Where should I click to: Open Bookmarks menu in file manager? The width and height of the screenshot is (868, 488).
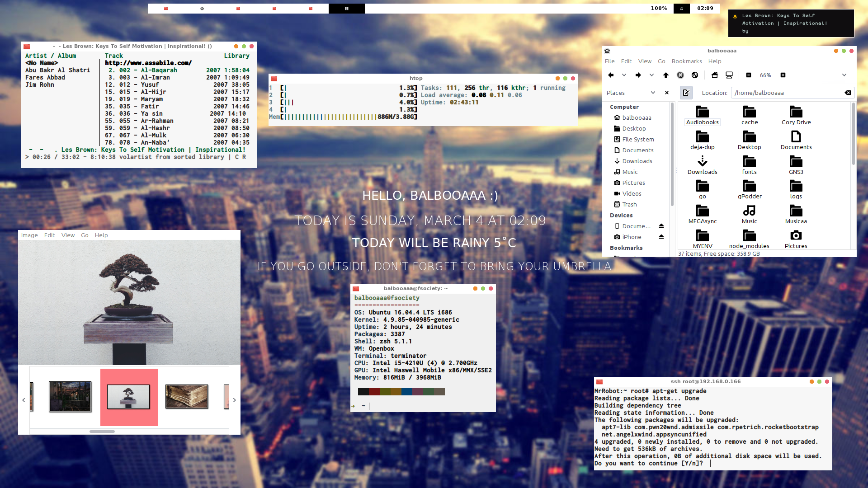[x=687, y=61]
